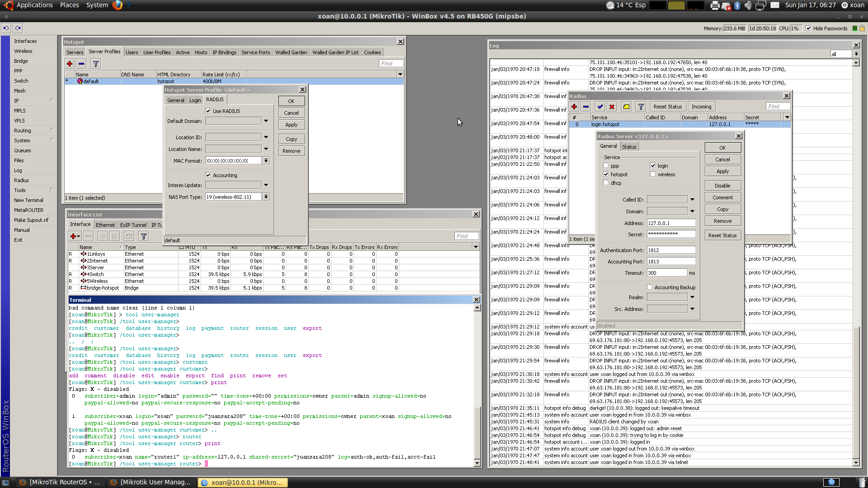
Task: Open the NAS Port Type dropdown
Action: [266, 197]
